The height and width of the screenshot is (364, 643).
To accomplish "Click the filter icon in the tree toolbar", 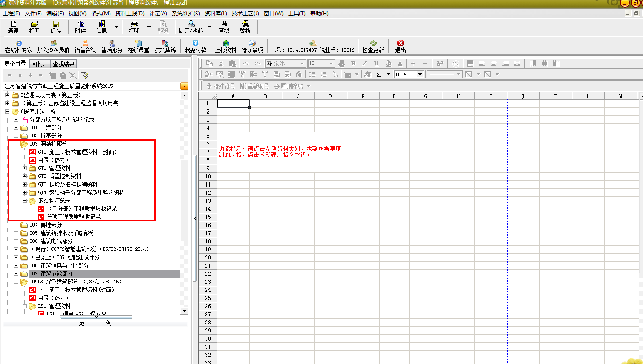I will [x=85, y=75].
